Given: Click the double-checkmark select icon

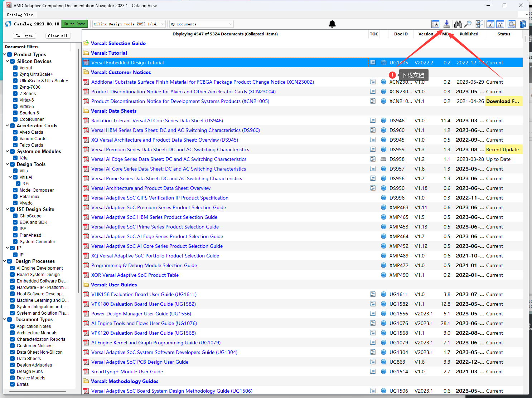Looking at the screenshot, I should [x=479, y=24].
